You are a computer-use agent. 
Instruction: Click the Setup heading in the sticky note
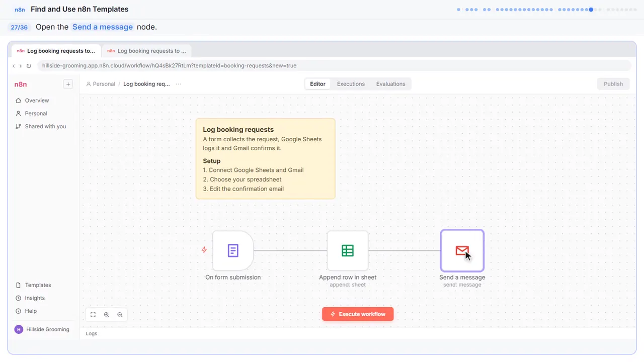click(212, 161)
